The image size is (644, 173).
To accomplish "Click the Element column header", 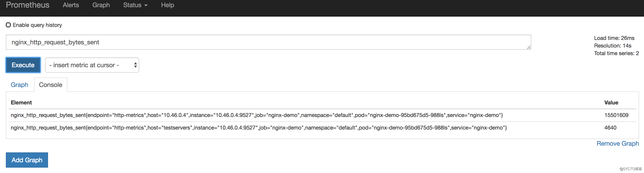I will click(x=21, y=103).
